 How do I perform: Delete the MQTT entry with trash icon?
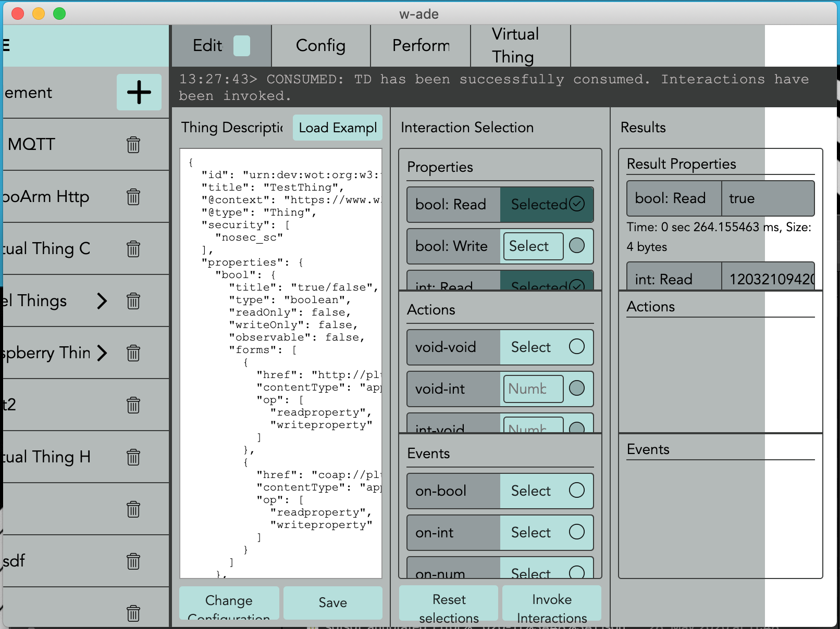133,144
